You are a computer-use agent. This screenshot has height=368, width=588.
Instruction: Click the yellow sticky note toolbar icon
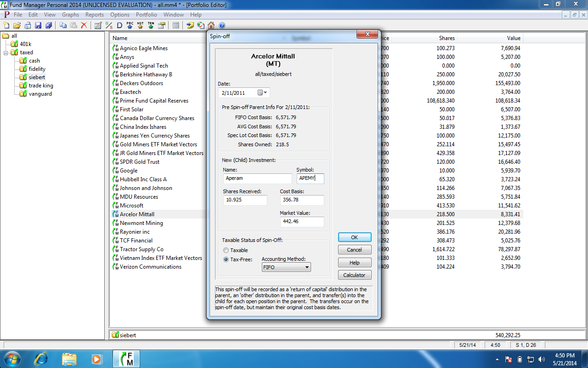pyautogui.click(x=190, y=25)
